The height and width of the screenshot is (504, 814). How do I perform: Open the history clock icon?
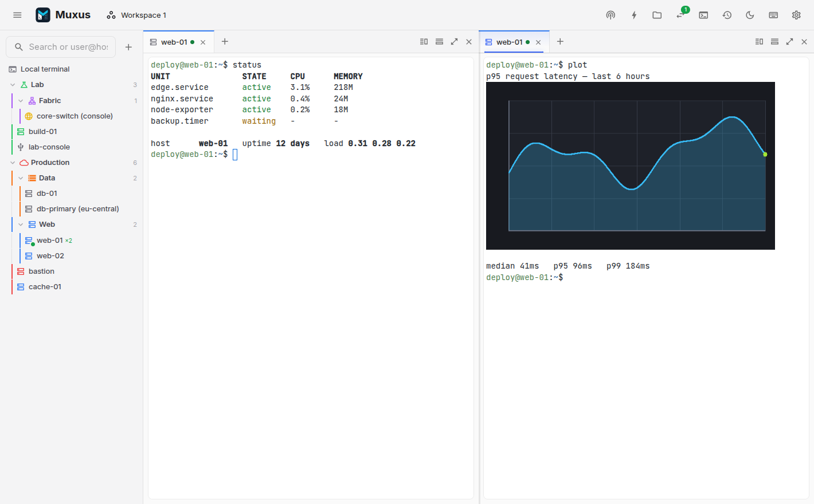[727, 15]
